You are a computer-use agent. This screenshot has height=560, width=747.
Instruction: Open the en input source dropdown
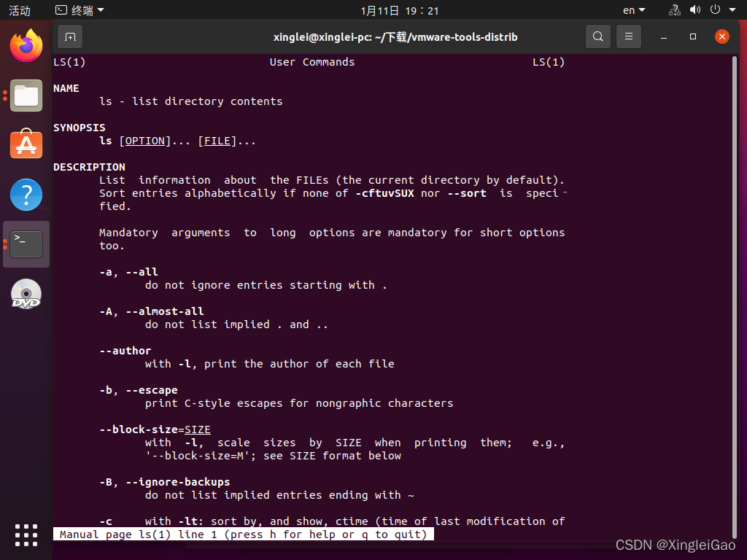[634, 10]
